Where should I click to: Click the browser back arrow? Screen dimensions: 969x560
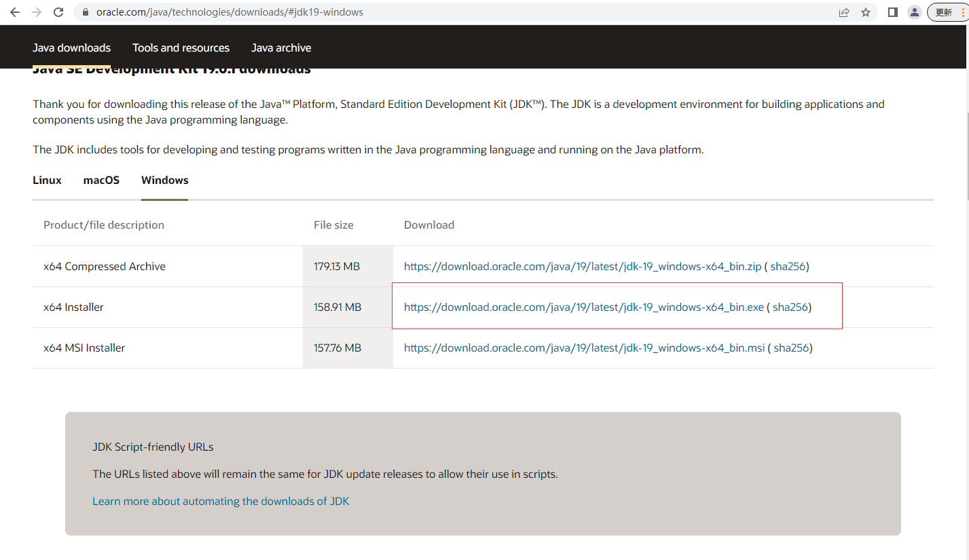pos(15,12)
